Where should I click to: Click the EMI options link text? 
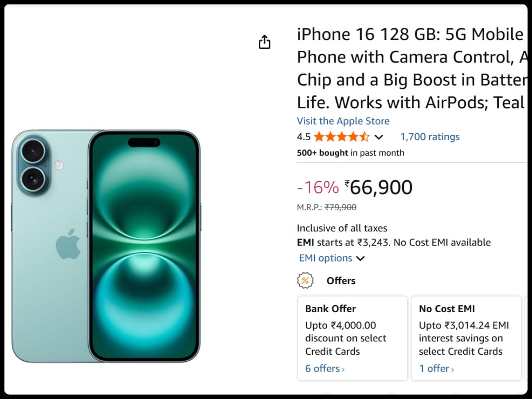pos(326,258)
